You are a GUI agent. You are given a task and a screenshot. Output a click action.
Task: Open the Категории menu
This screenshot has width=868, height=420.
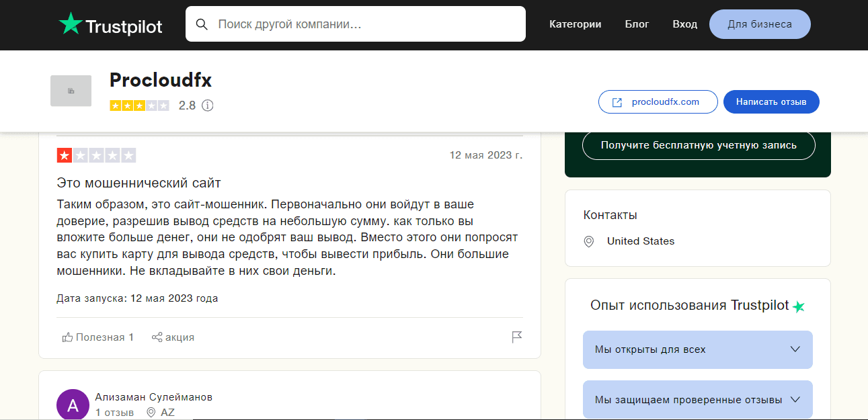click(x=575, y=24)
